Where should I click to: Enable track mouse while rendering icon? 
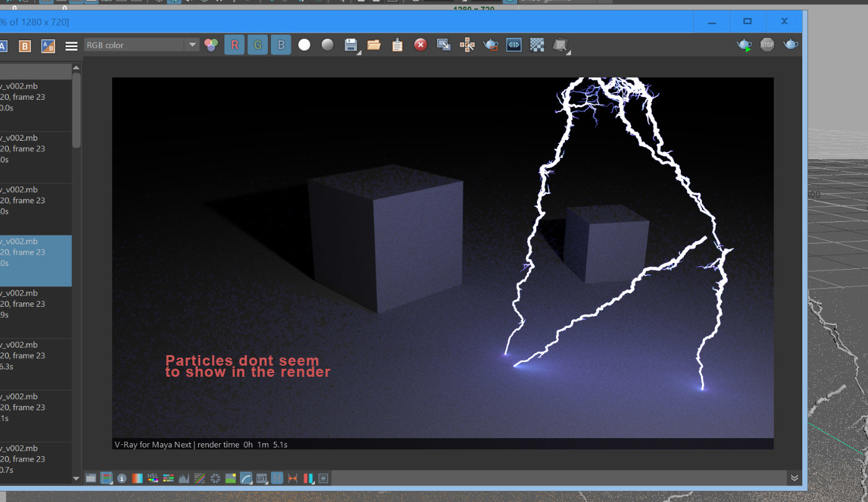[x=467, y=45]
